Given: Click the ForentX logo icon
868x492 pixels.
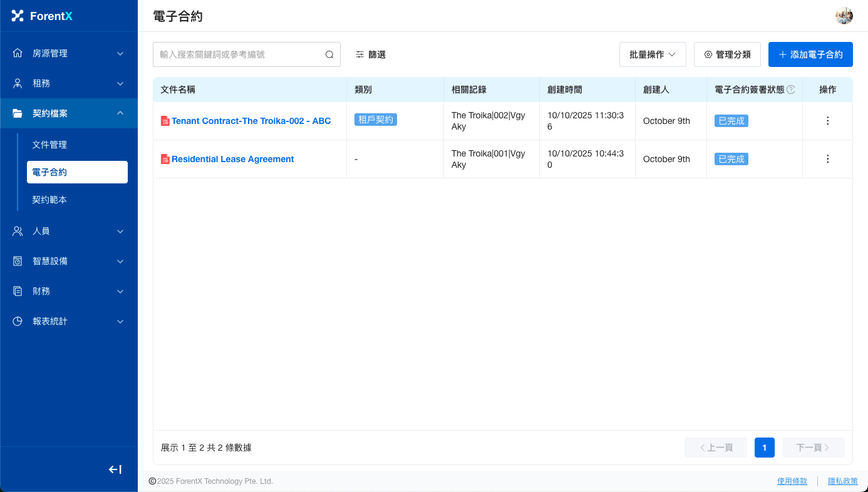Looking at the screenshot, I should 18,16.
